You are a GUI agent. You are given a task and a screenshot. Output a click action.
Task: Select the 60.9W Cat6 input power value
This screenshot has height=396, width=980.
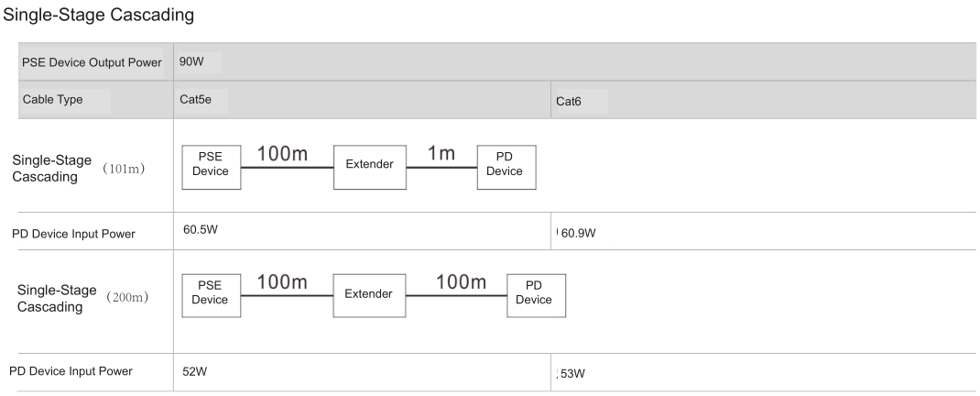pyautogui.click(x=578, y=233)
